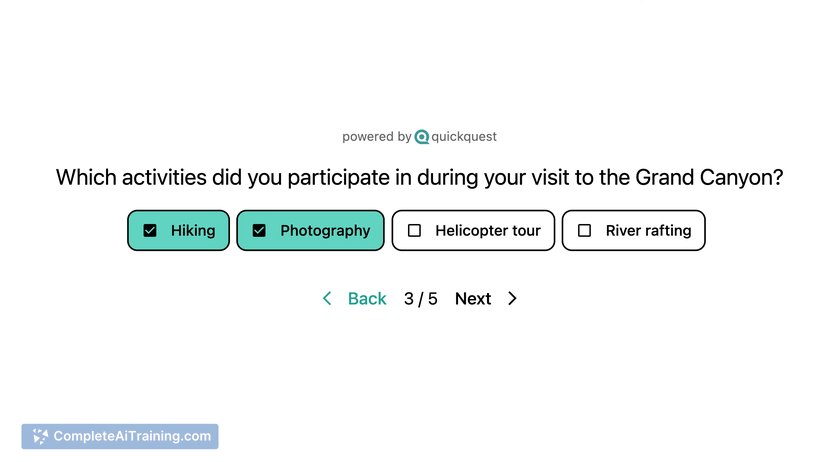The image size is (820, 462).
Task: Uncheck the Hiking checkbox
Action: [150, 231]
